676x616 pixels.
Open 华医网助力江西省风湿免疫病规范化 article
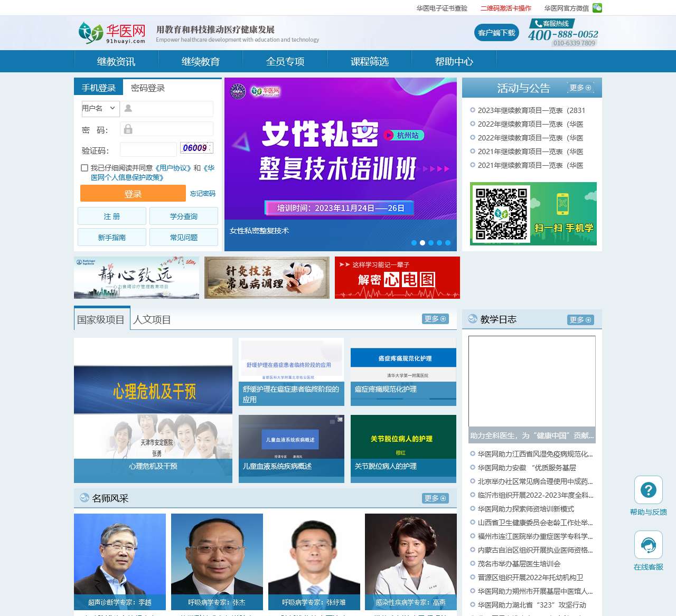pyautogui.click(x=536, y=454)
